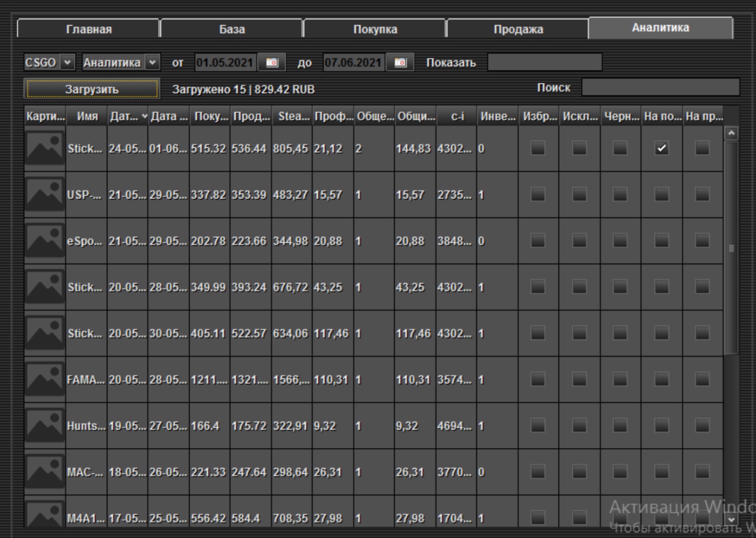Uncheck the checked 'На по...' box in first row

661,148
